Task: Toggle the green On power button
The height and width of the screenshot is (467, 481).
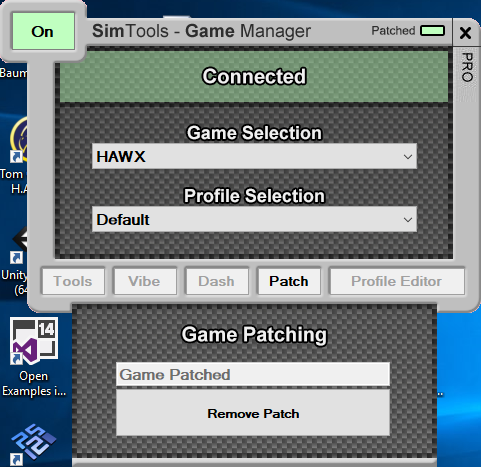Action: tap(43, 31)
